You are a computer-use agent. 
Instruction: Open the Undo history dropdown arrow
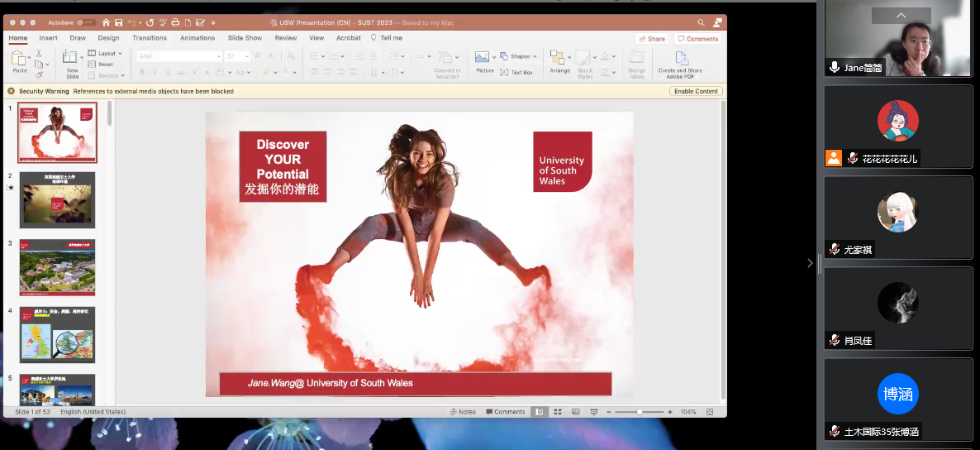click(x=140, y=22)
